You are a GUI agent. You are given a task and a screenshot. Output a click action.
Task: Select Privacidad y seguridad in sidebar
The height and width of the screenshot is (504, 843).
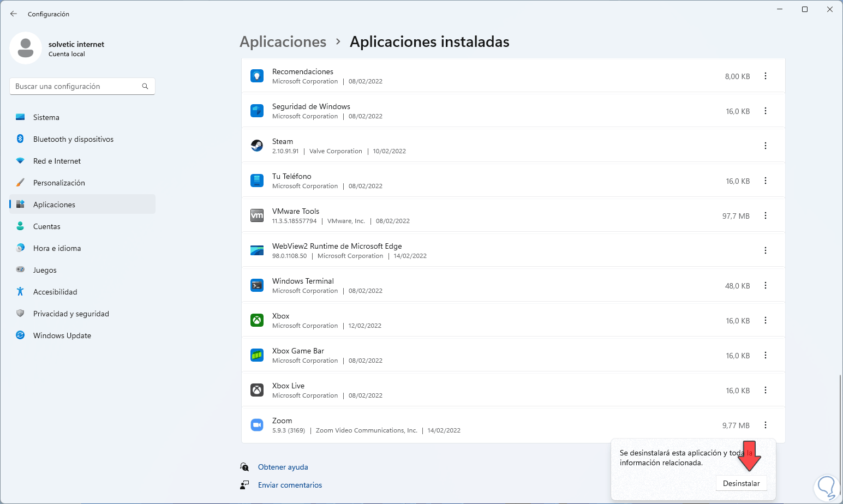pyautogui.click(x=71, y=314)
